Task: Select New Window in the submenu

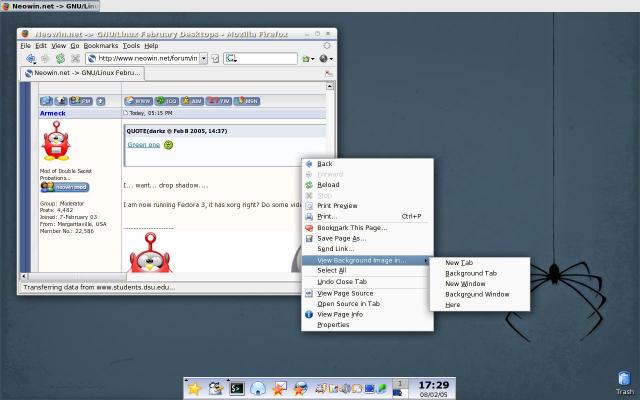Action: [480, 284]
